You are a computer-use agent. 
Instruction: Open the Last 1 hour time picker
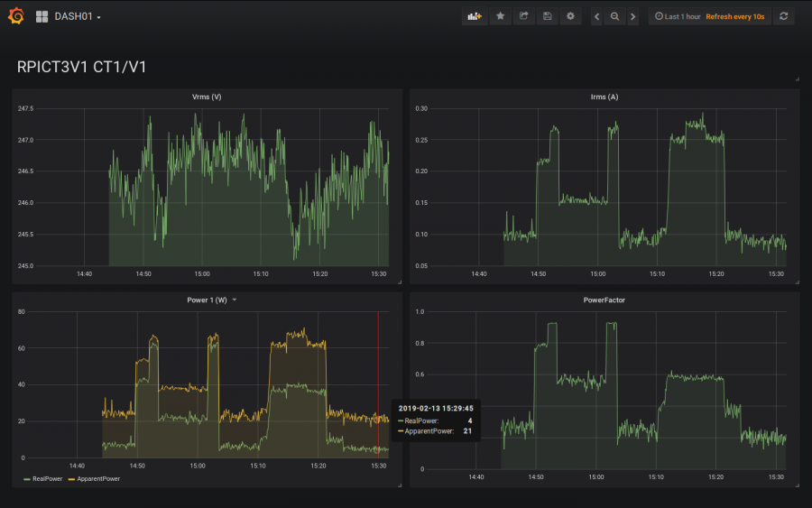[678, 16]
